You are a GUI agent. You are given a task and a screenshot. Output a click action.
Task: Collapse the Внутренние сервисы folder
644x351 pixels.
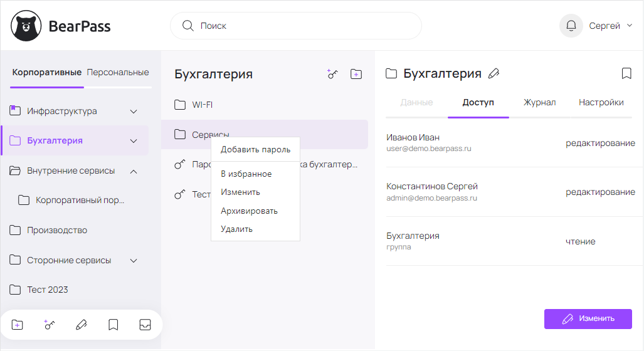pos(133,171)
